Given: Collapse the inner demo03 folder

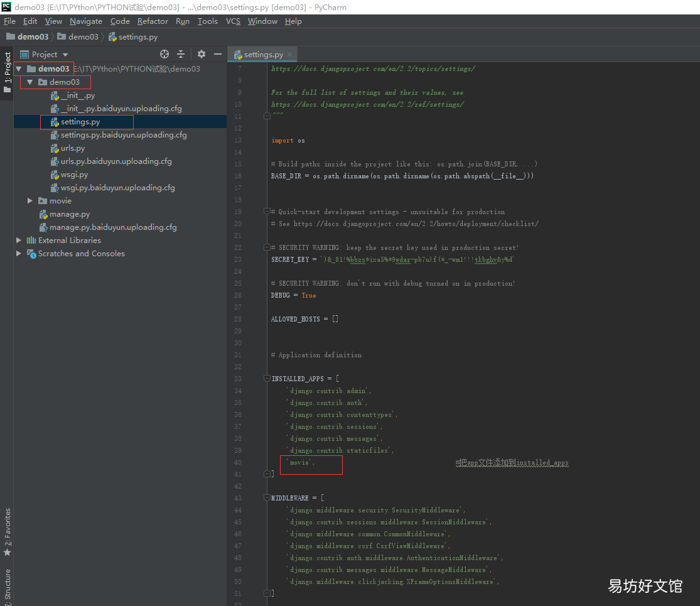Looking at the screenshot, I should [x=30, y=82].
